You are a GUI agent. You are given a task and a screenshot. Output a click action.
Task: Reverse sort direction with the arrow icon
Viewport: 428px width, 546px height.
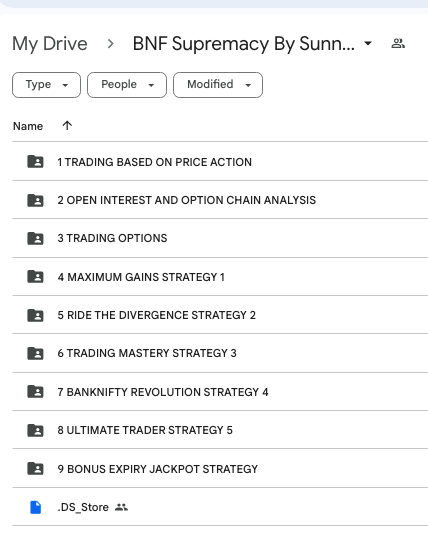[67, 125]
